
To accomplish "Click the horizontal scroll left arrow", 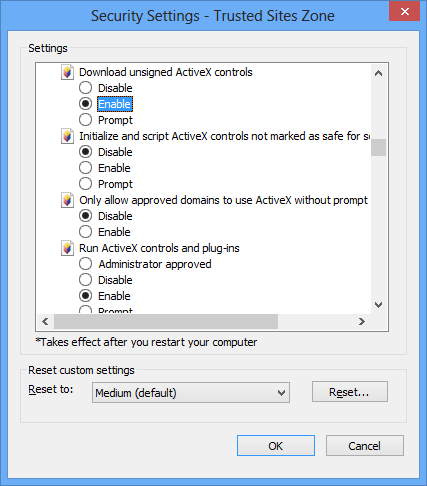I will click(45, 322).
